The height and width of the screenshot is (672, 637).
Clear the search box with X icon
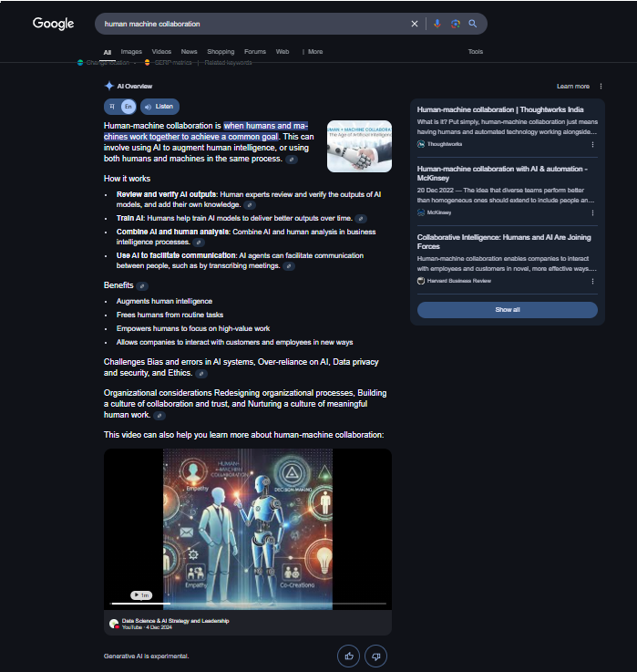tap(415, 24)
